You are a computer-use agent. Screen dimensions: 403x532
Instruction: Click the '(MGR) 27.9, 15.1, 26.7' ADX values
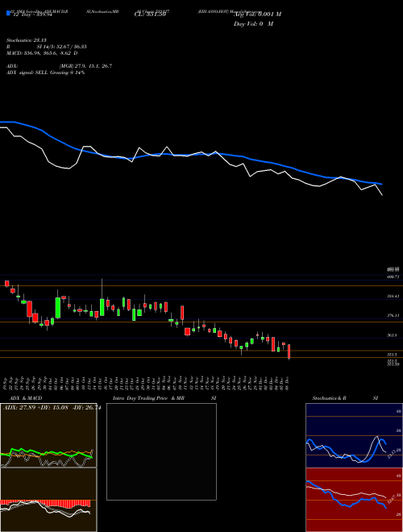[x=85, y=66]
